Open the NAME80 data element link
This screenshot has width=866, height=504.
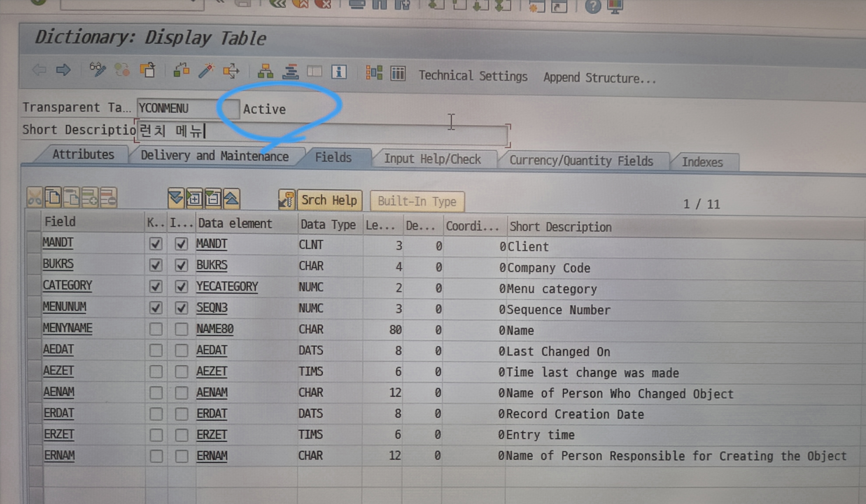coord(215,329)
